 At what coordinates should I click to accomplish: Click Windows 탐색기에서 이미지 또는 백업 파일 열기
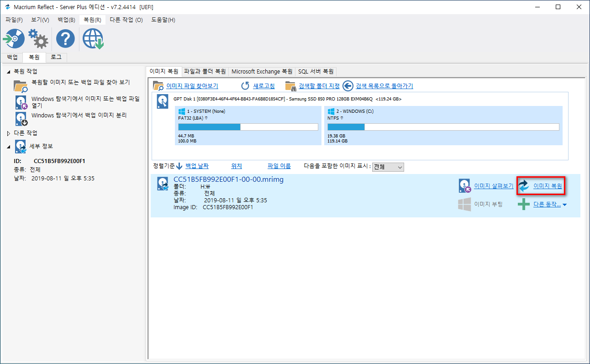[x=85, y=102]
